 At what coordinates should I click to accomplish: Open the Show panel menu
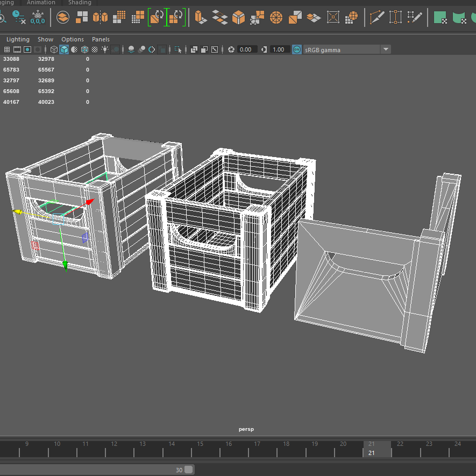[x=45, y=39]
